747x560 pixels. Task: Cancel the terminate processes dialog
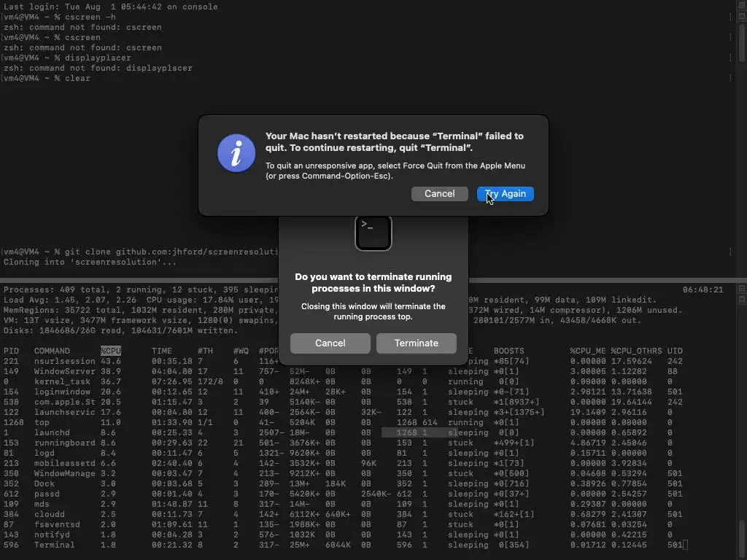330,343
